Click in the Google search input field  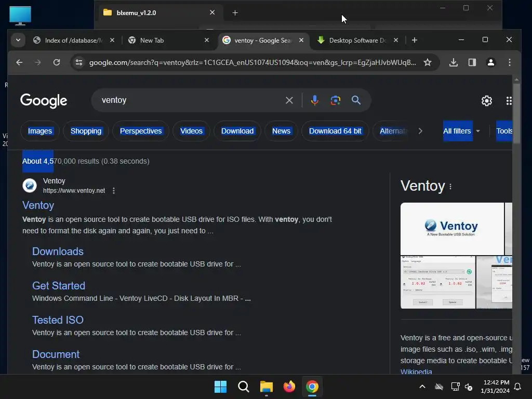190,100
